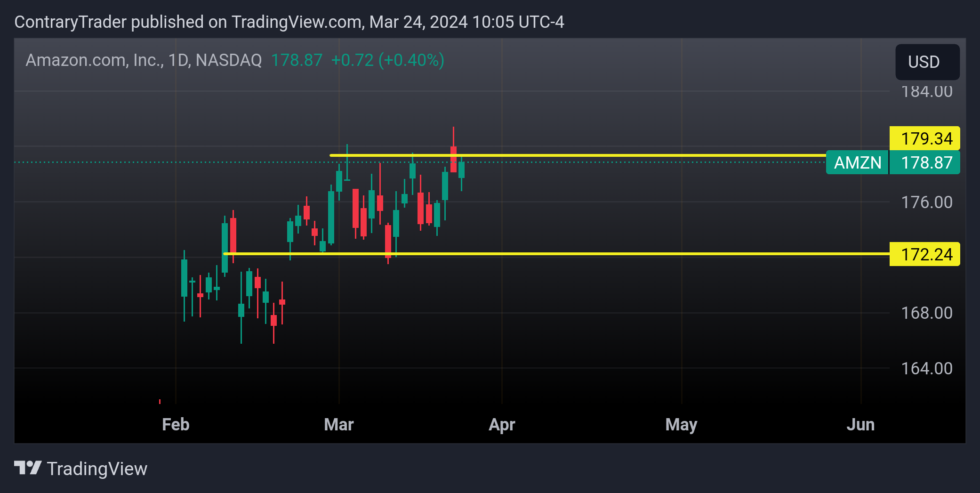Click the 164.00 price axis label
Image resolution: width=980 pixels, height=493 pixels.
point(926,369)
